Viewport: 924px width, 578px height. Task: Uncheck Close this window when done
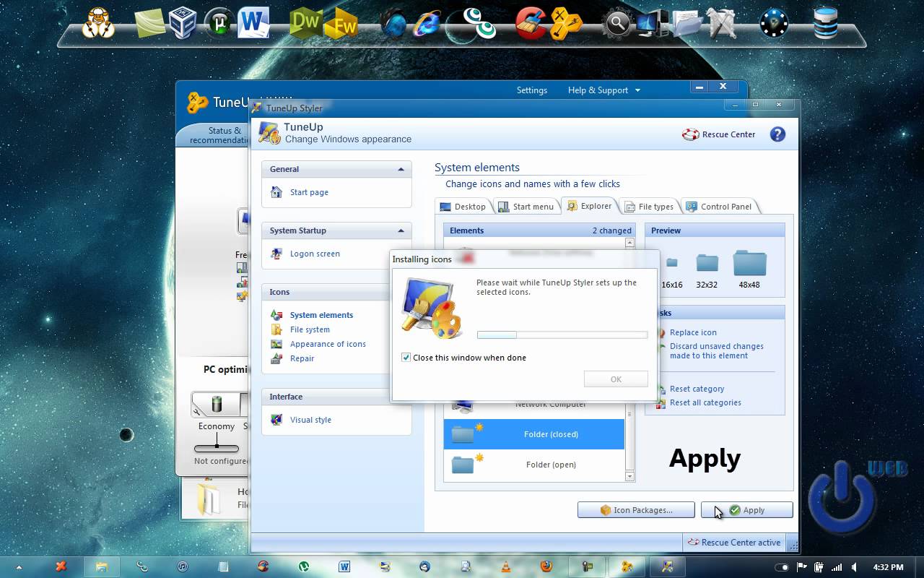coord(406,358)
